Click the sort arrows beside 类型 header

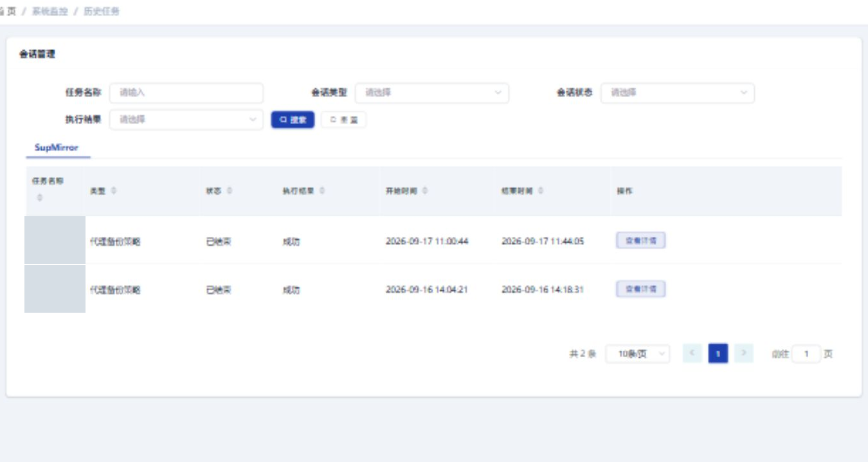coord(114,190)
